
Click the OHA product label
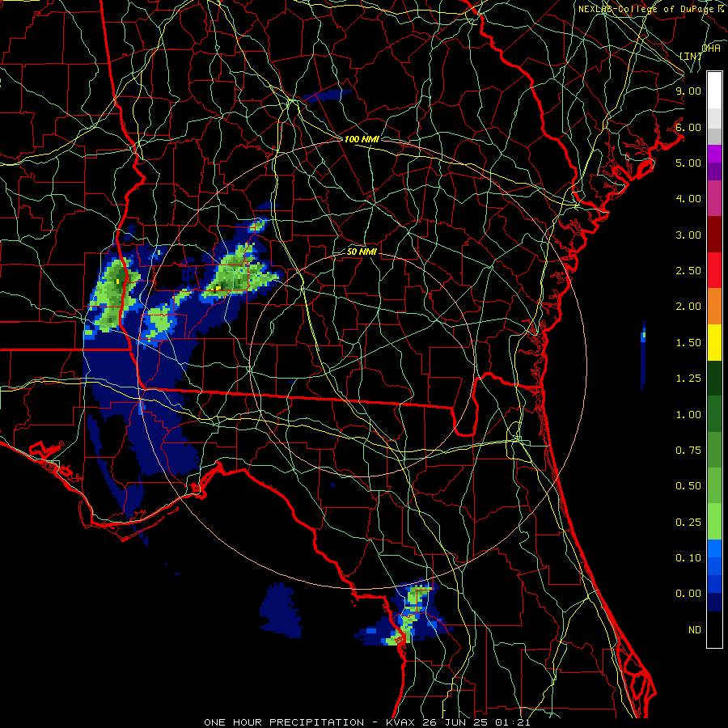tap(711, 49)
